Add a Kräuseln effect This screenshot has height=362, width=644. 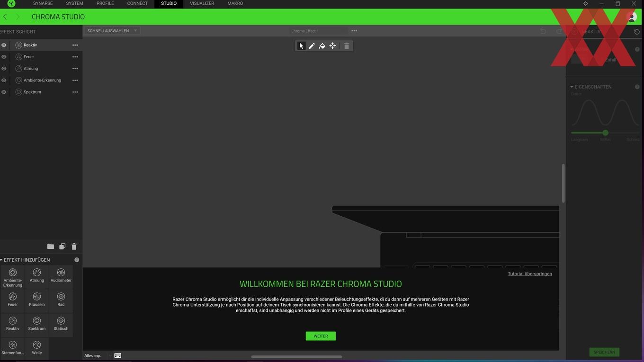click(x=37, y=300)
